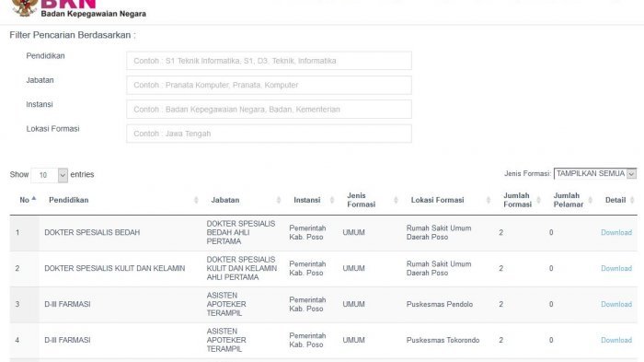The height and width of the screenshot is (362, 644).
Task: Click Rumah Sakit Umum Daerah Poso row 1
Action: pos(439,232)
